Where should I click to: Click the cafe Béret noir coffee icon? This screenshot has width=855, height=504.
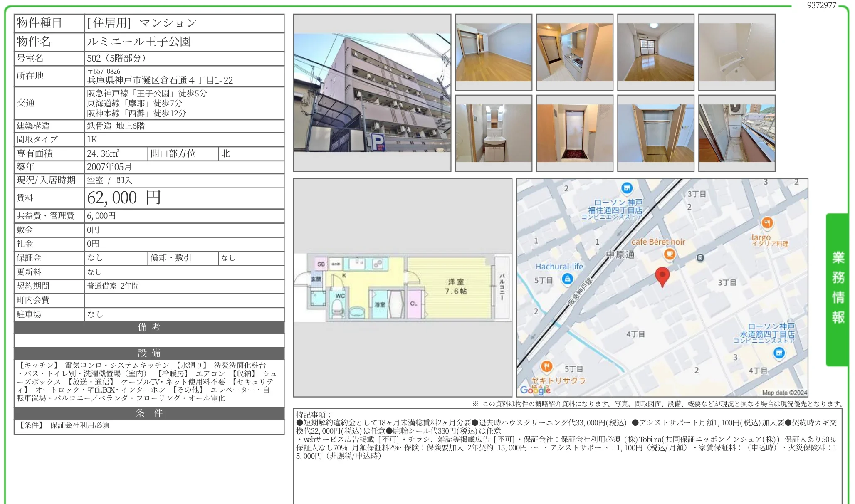click(x=670, y=254)
